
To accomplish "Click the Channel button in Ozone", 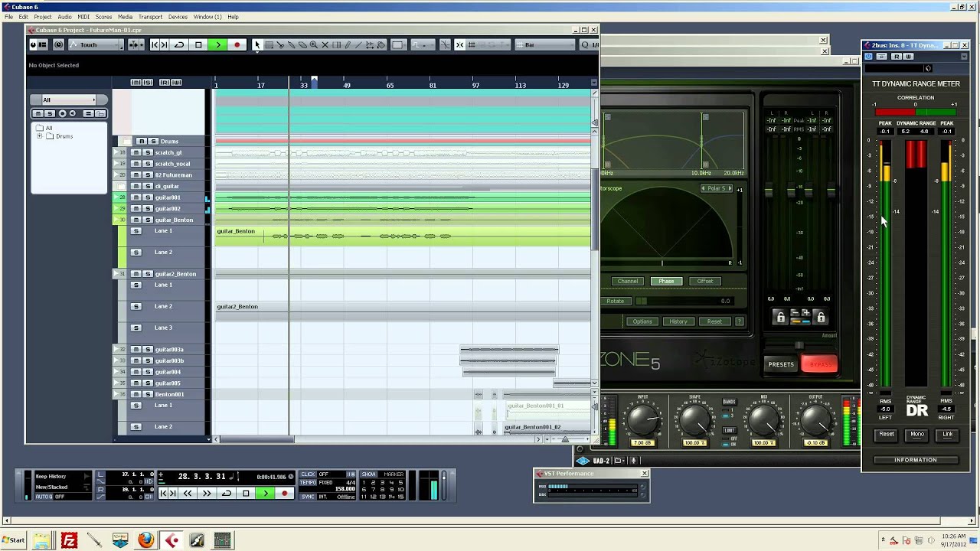I will point(628,281).
